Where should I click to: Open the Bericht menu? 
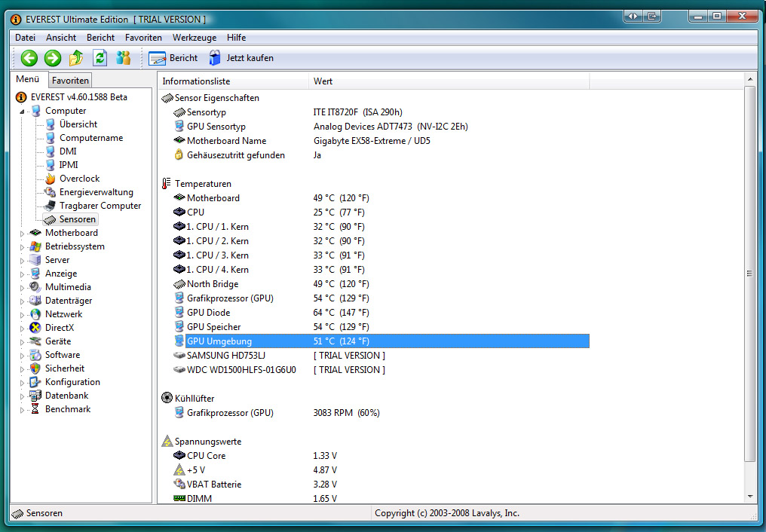100,38
